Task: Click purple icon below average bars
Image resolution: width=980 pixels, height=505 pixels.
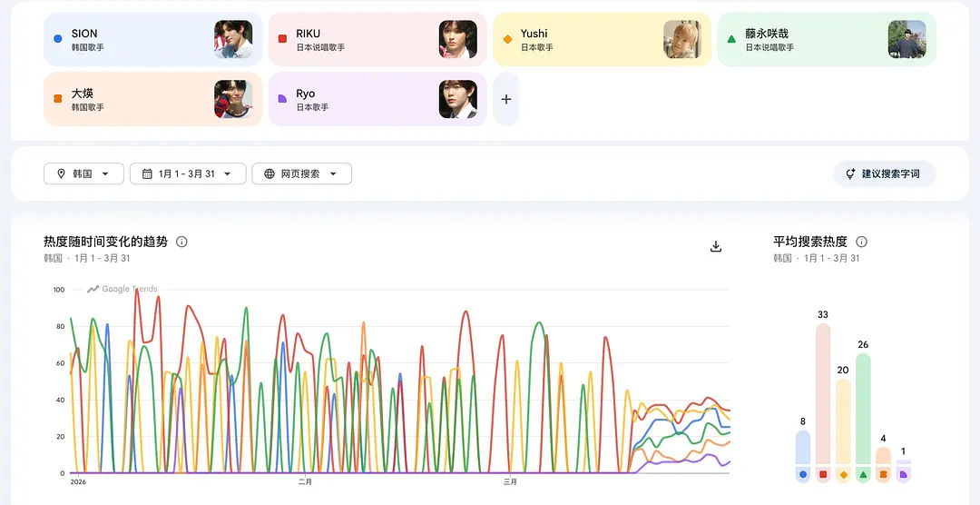Action: coord(903,475)
